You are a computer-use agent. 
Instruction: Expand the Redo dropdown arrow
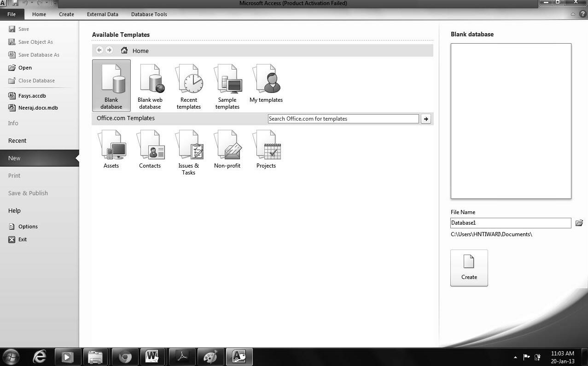(47, 3)
